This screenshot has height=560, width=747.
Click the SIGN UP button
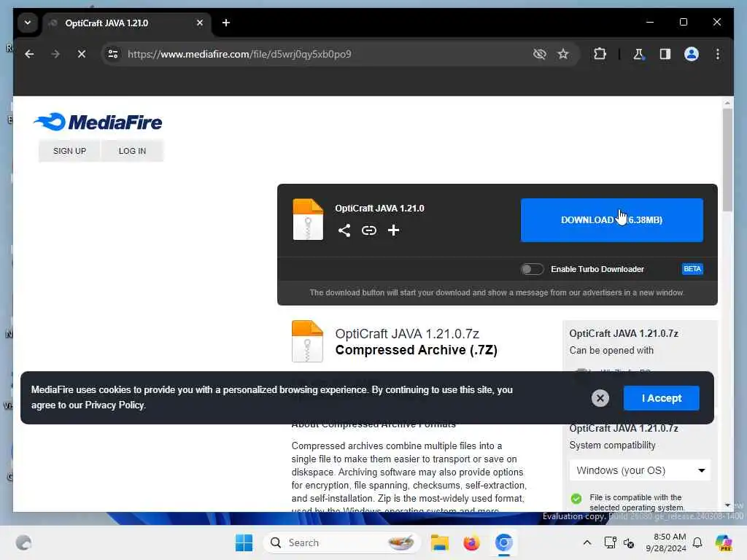(69, 151)
